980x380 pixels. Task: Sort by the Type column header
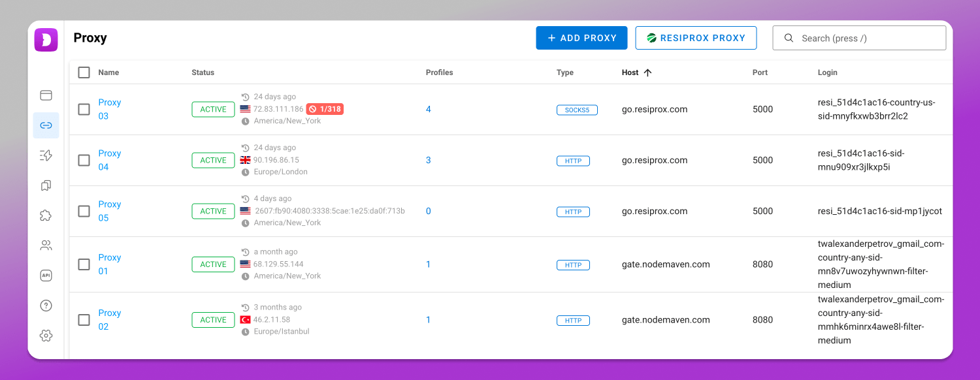[x=565, y=72]
